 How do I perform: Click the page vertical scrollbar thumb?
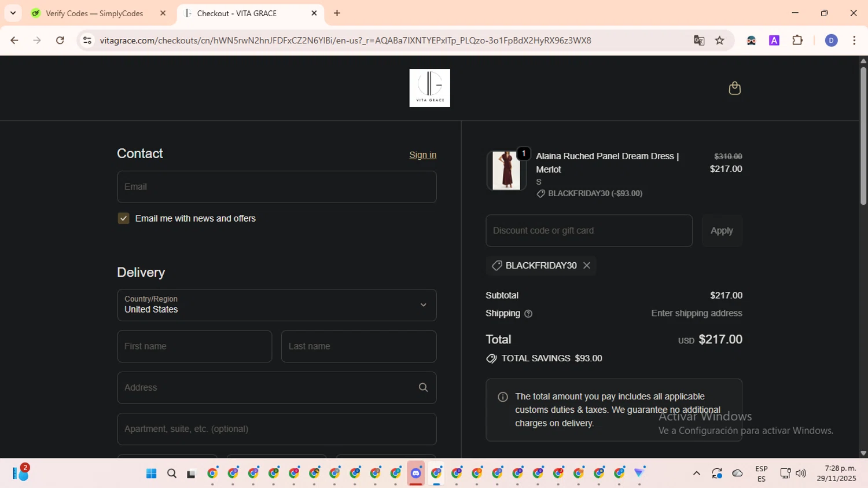[863, 136]
